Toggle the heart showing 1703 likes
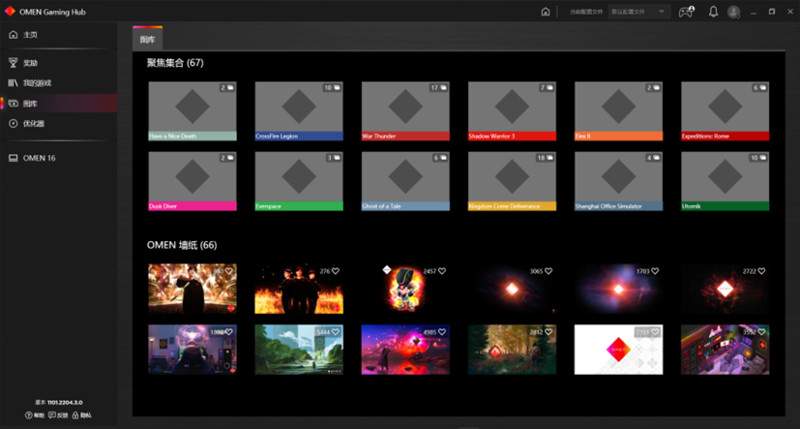Screen dimensions: 800x429 pos(655,271)
